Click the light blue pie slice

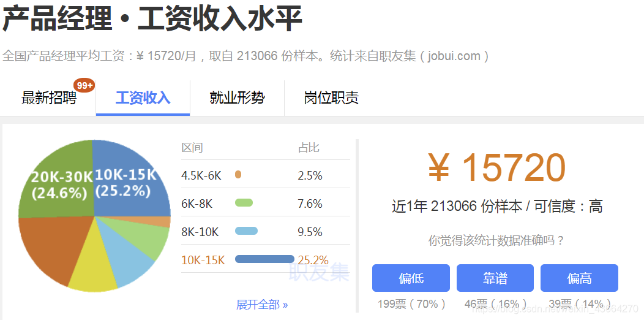pos(125,257)
